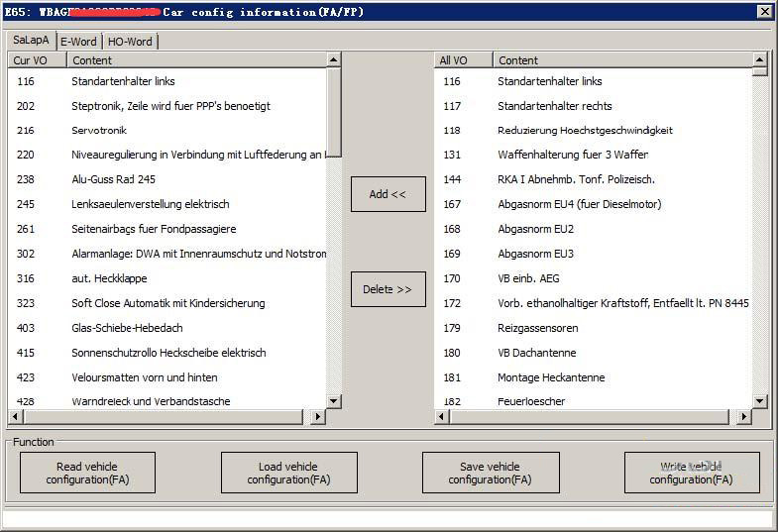Viewport: 778px width, 532px height.
Task: Click the All VO column header
Action: point(463,60)
